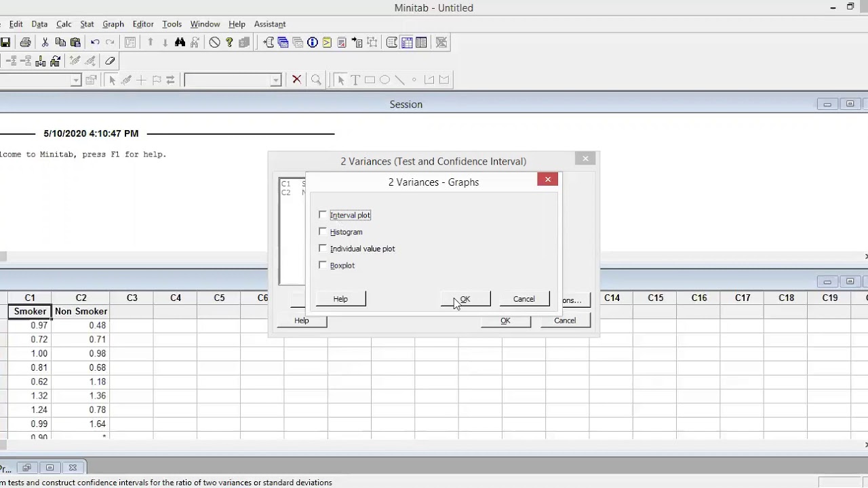Open the ReportPad icon
The image size is (868, 488).
point(341,42)
